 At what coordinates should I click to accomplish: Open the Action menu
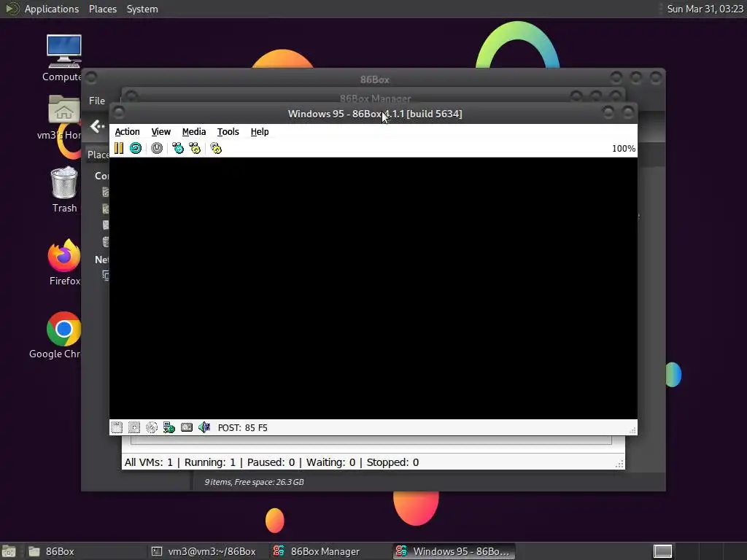point(127,132)
